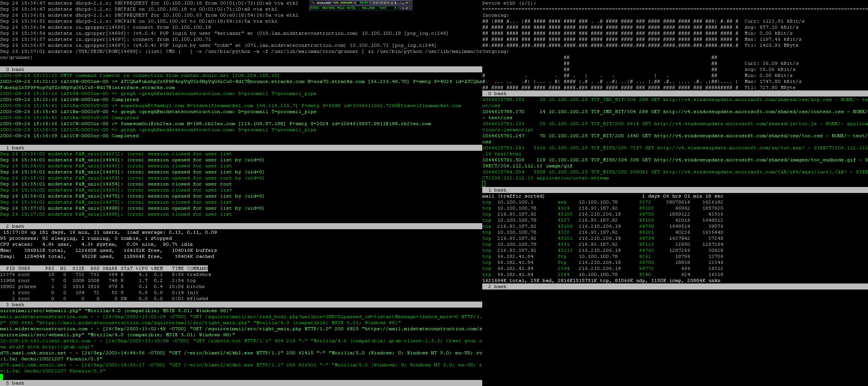Toggle Winamp playlist window shade mode
Screen dimensions: 868x386
[406, 8]
